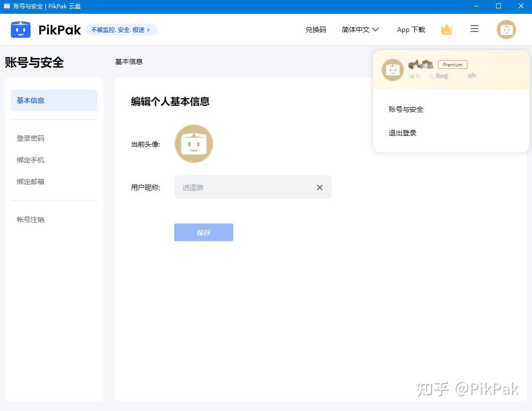Viewport: 532px width, 411px height.
Task: Click the App 下载 link
Action: pyautogui.click(x=410, y=30)
